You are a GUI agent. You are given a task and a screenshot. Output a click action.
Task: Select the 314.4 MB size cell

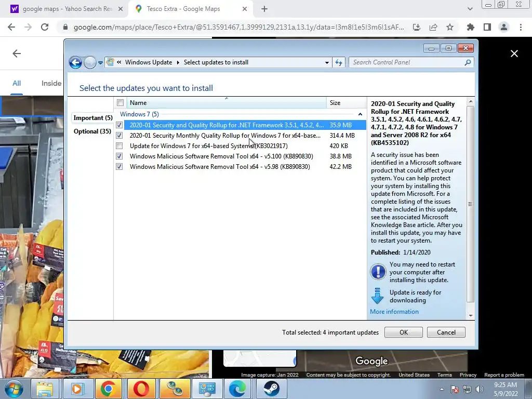pyautogui.click(x=342, y=136)
